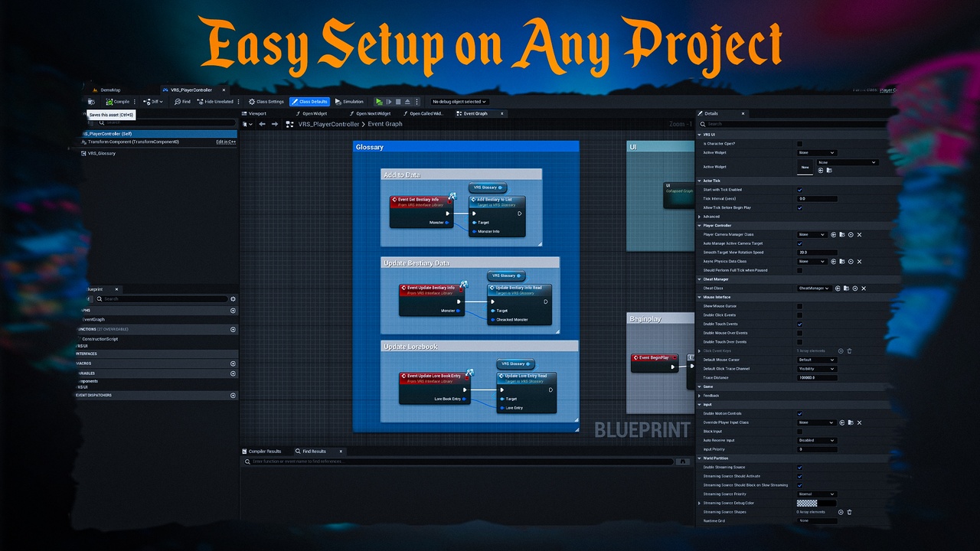Viewport: 980px width, 551px height.
Task: Delete Streaming Source Shapes array elements trash icon
Action: [x=849, y=512]
